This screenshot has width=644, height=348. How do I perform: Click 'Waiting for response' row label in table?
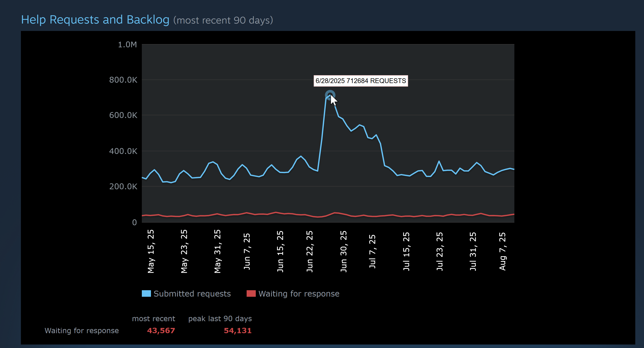click(82, 331)
